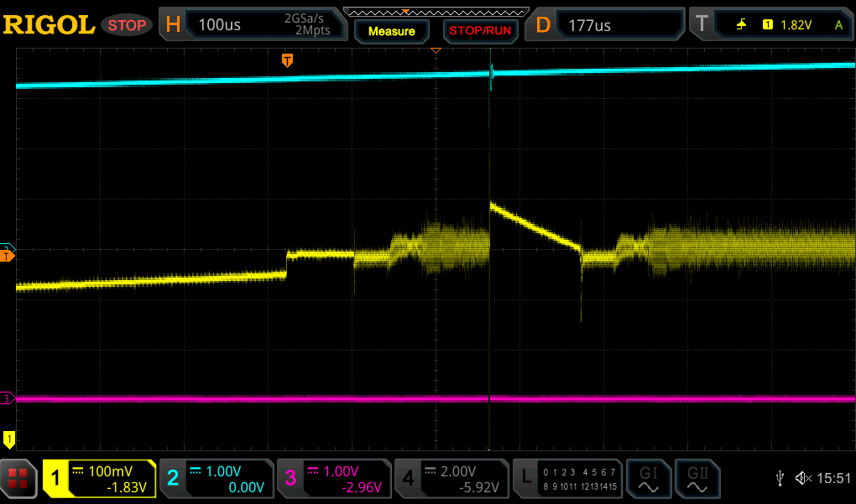Click the red STOP status indicator
Image resolution: width=856 pixels, height=504 pixels.
(x=127, y=25)
